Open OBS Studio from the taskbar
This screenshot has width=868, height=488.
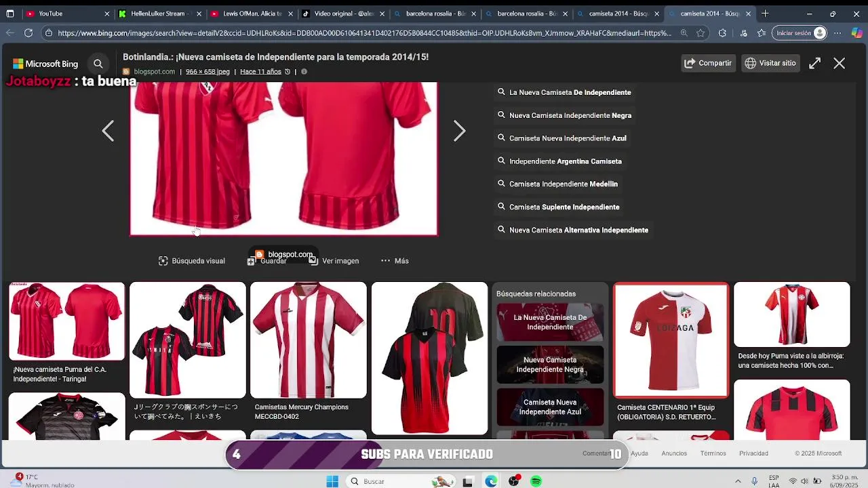pyautogui.click(x=514, y=481)
